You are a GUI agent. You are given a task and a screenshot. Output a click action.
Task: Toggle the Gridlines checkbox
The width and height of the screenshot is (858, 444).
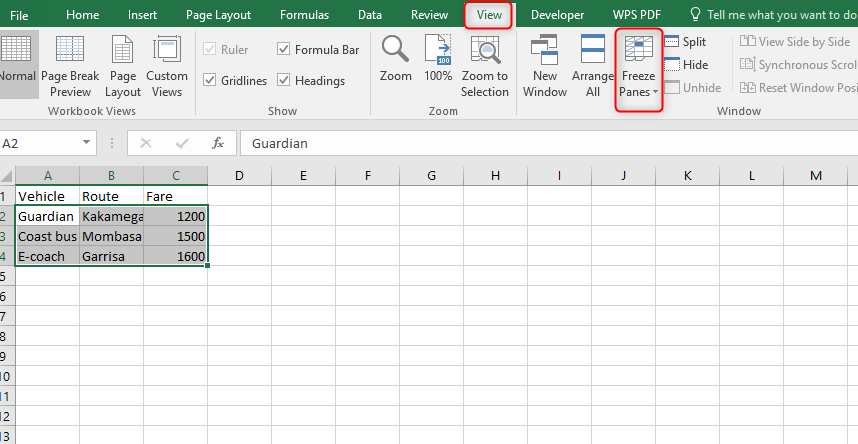tap(210, 80)
